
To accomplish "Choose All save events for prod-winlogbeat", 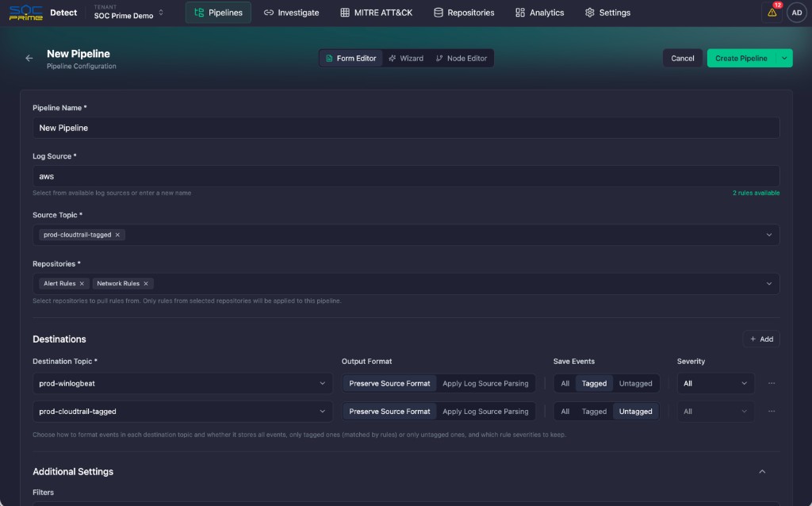I will 565,384.
